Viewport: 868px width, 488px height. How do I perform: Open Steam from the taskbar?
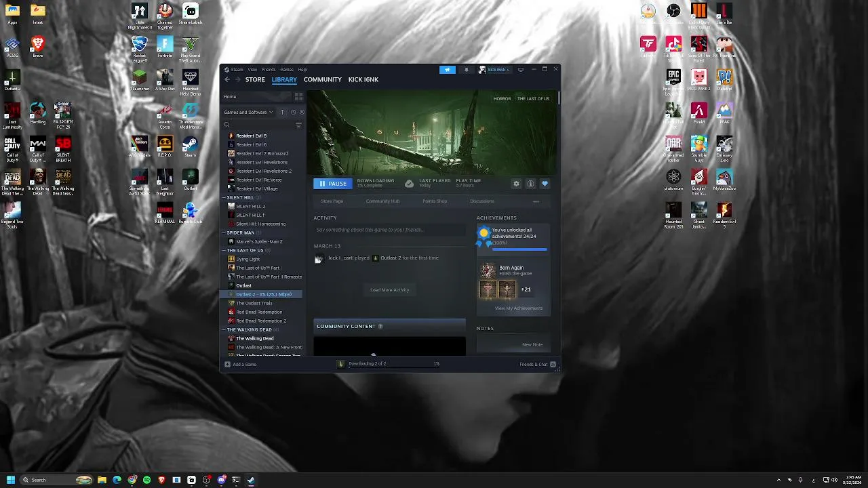point(251,480)
